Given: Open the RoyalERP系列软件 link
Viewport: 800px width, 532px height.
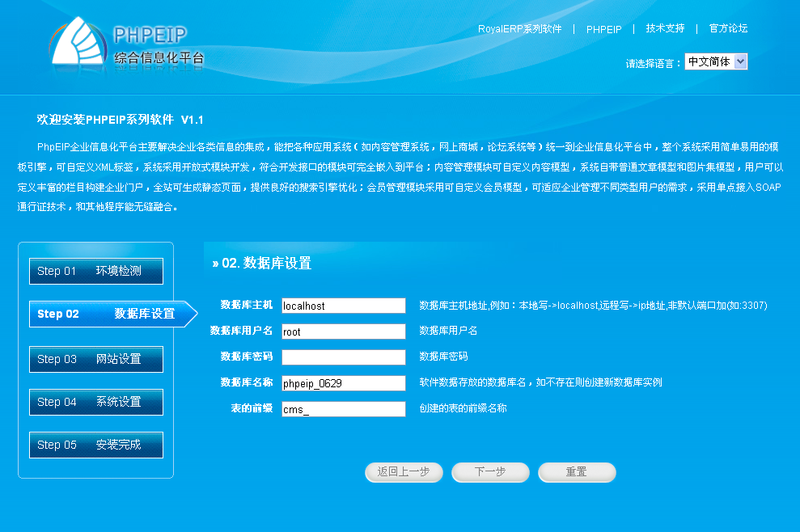Looking at the screenshot, I should [519, 29].
